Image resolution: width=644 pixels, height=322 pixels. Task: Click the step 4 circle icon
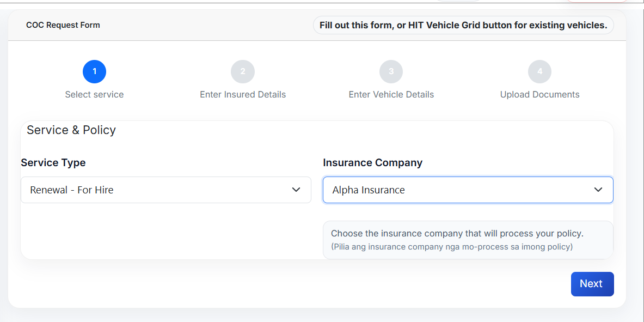(x=539, y=71)
